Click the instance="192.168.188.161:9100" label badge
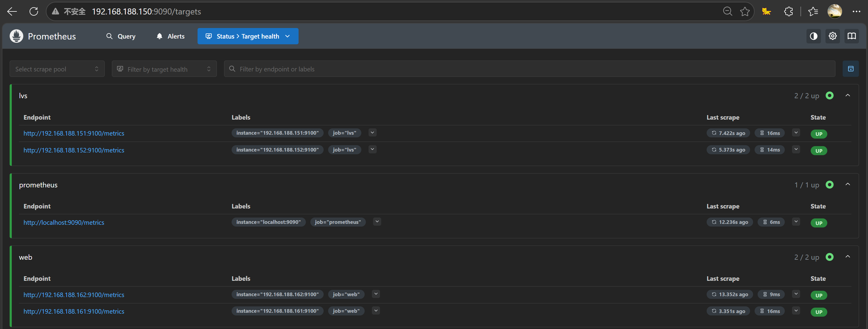The width and height of the screenshot is (868, 329). [x=277, y=311]
